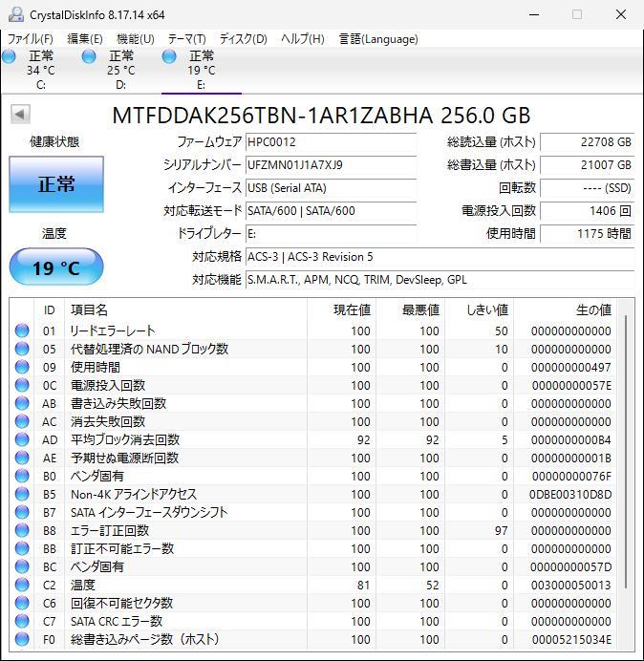Image resolution: width=644 pixels, height=661 pixels.
Task: Click the status orb of attribute 09 使用時間
Action: point(22,367)
